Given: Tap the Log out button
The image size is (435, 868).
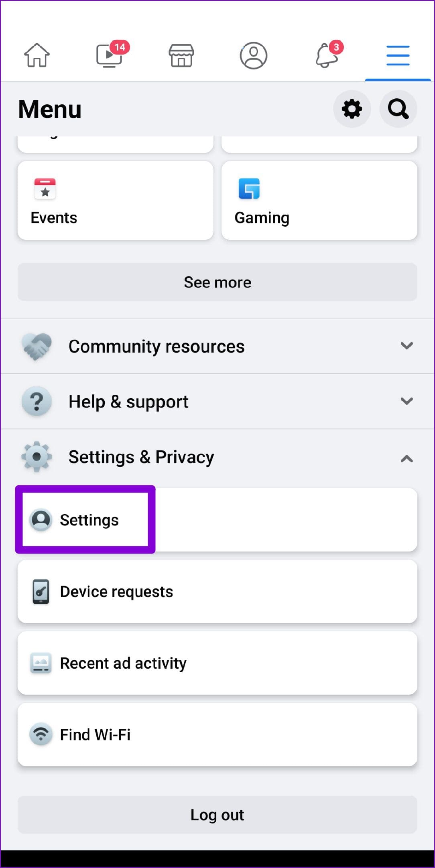Looking at the screenshot, I should click(217, 815).
